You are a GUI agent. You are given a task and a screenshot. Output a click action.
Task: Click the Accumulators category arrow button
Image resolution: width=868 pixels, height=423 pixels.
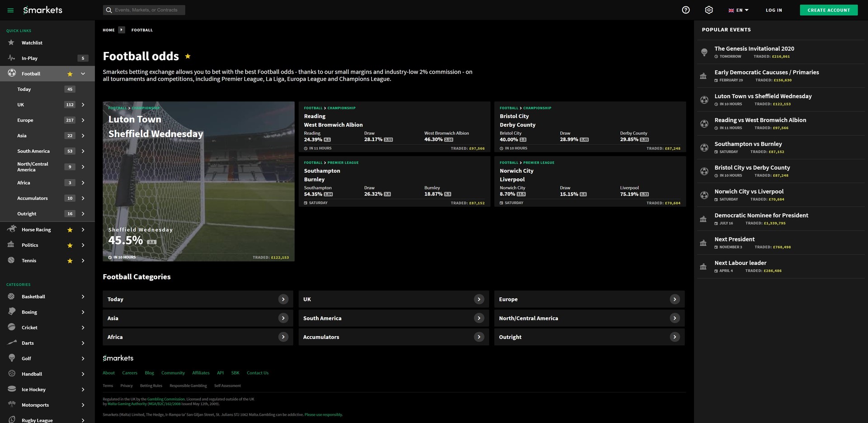pyautogui.click(x=479, y=337)
